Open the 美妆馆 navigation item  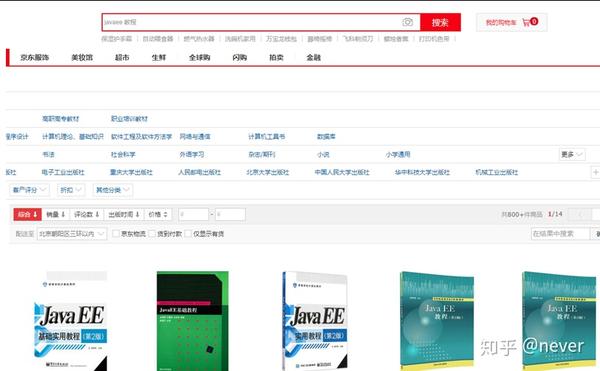tap(82, 57)
